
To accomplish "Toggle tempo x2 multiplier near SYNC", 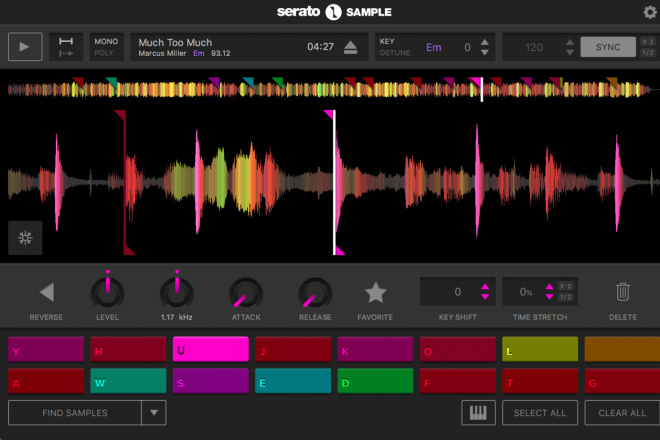I will pos(647,42).
